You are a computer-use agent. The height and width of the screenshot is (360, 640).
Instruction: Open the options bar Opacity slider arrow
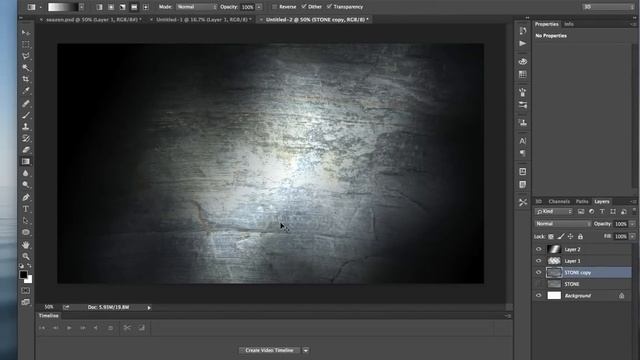tap(259, 7)
